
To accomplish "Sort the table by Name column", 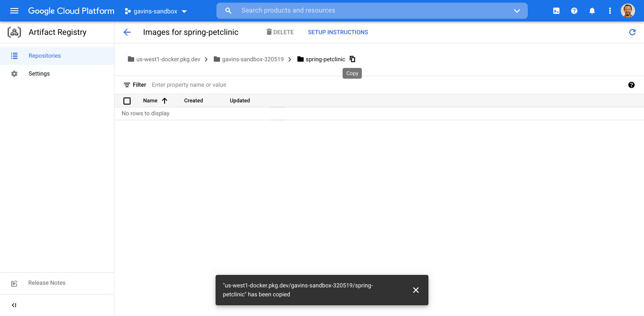I will coord(150,101).
